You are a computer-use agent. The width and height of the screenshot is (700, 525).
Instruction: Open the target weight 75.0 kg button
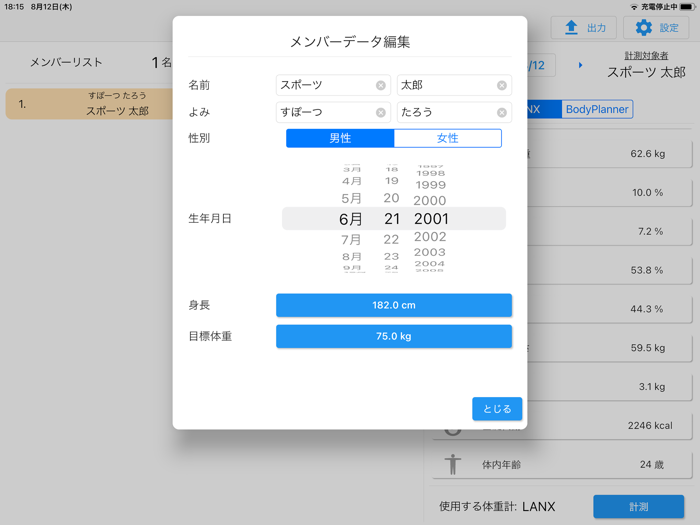point(394,336)
